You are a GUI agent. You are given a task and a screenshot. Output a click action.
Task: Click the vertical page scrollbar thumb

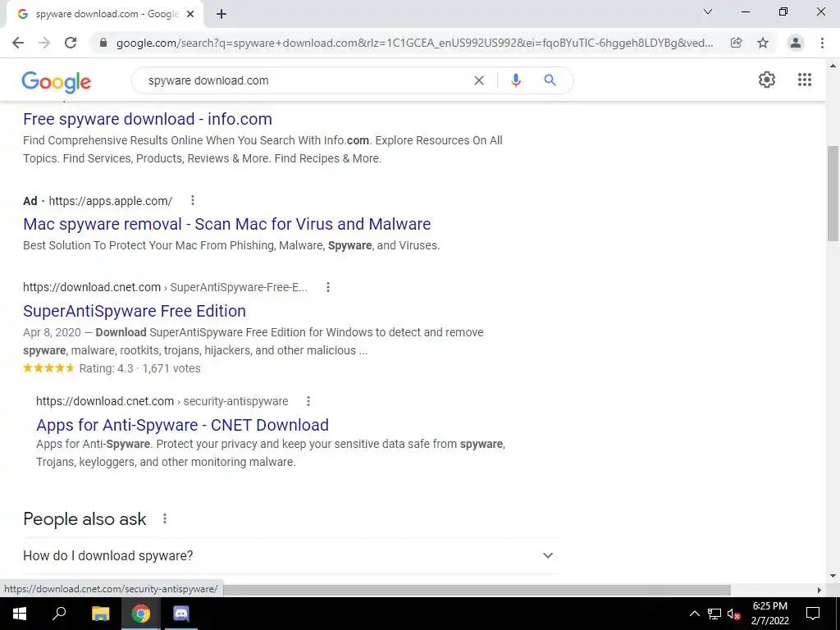pos(833,193)
